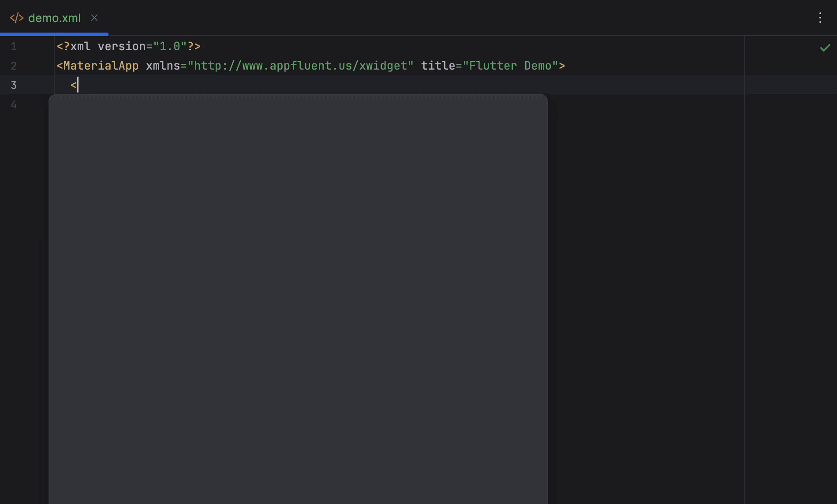
Task: Click inside the empty code completion popup
Action: (298, 300)
